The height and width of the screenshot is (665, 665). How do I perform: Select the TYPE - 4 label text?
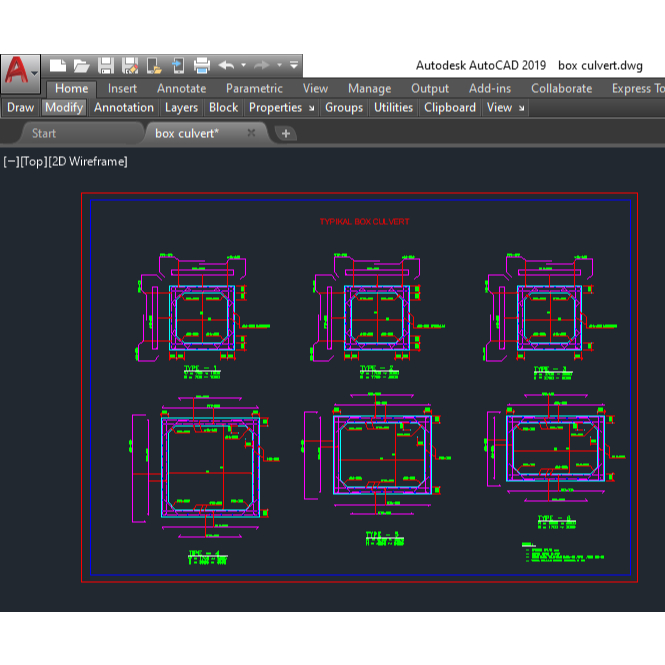205,553
